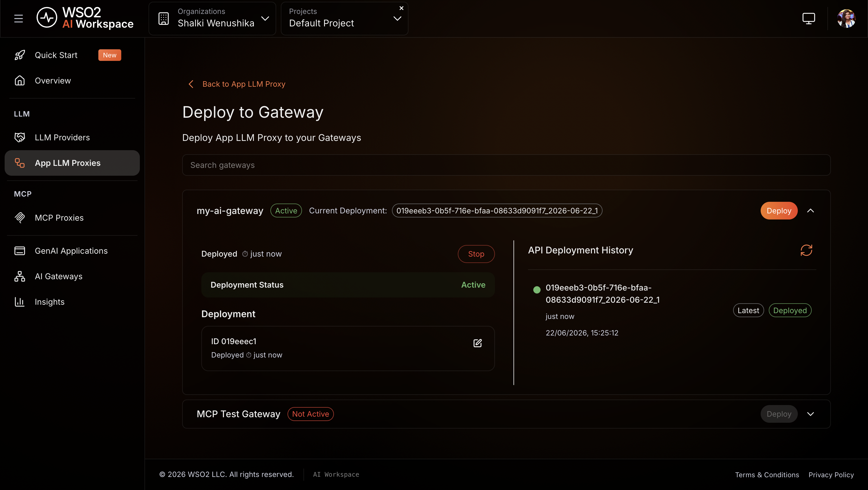Click the ID 019eeec1 deployment card
The height and width of the screenshot is (490, 868).
348,349
